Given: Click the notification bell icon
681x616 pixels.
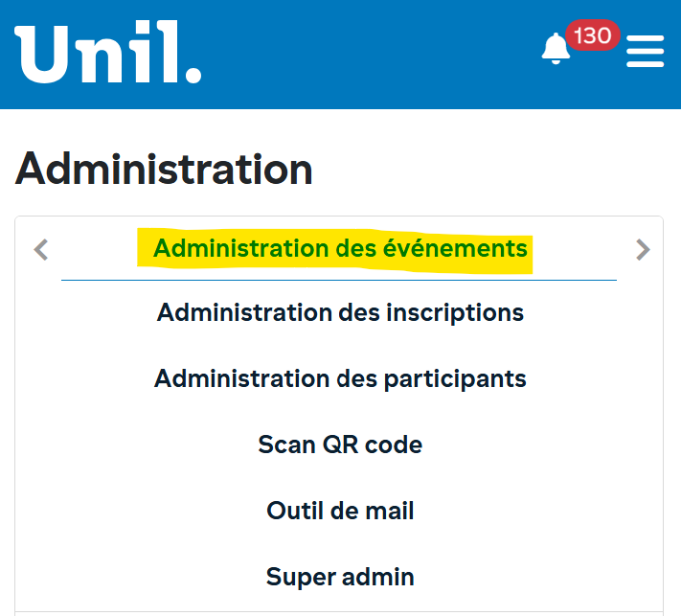Looking at the screenshot, I should pyautogui.click(x=556, y=49).
